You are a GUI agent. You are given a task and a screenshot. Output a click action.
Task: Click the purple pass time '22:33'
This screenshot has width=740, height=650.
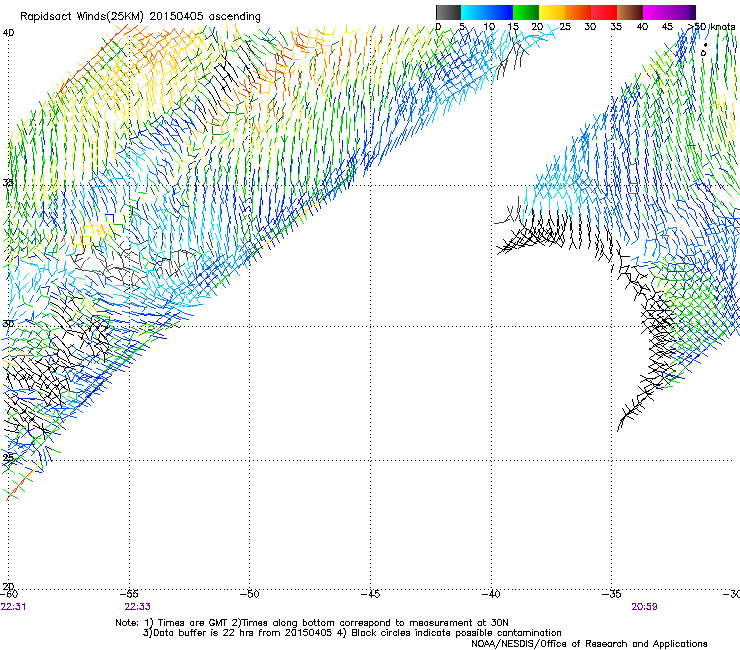pyautogui.click(x=137, y=607)
